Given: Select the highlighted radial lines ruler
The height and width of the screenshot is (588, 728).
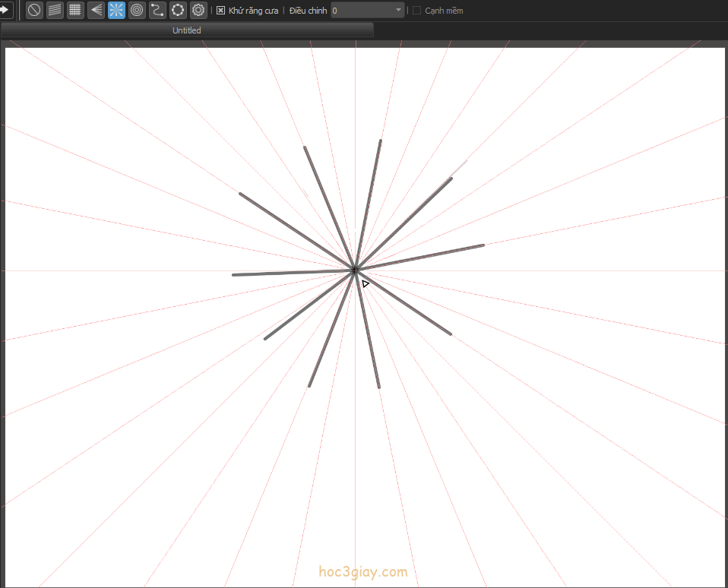Looking at the screenshot, I should tap(116, 10).
